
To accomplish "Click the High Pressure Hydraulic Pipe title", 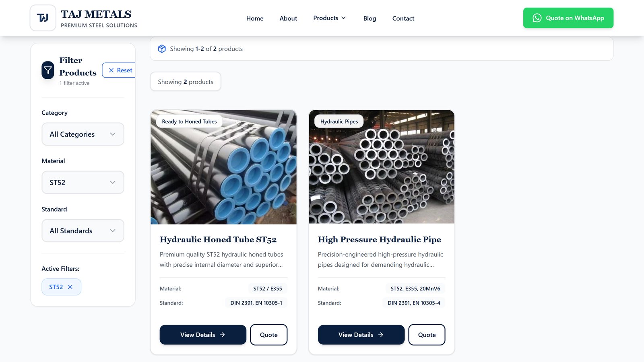I will point(380,239).
